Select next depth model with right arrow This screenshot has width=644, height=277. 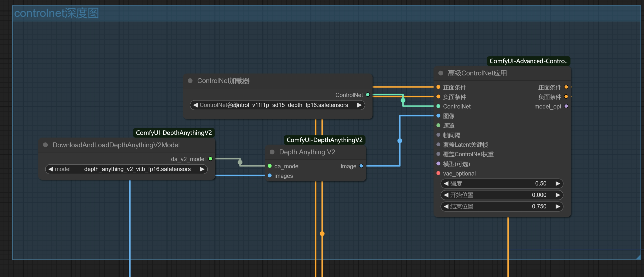[x=202, y=169]
